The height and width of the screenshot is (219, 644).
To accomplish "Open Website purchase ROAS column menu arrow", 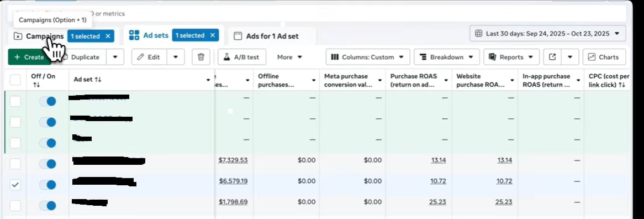I will coord(512,80).
